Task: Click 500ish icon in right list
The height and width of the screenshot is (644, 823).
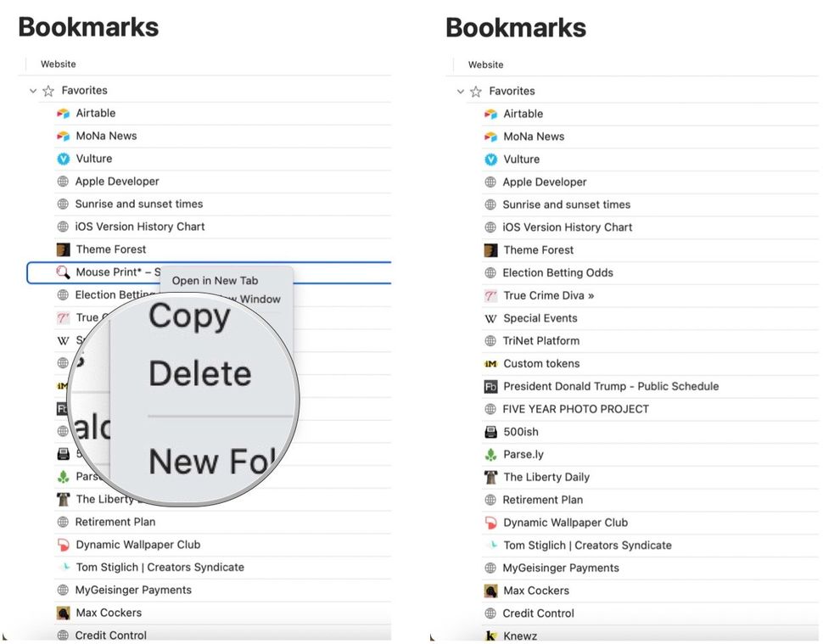Action: point(490,432)
